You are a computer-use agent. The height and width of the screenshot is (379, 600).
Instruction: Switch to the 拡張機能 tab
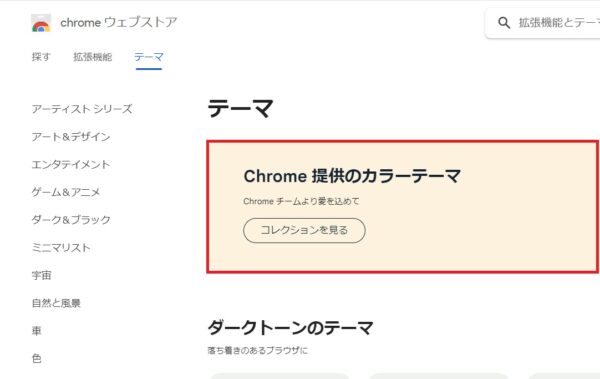93,57
